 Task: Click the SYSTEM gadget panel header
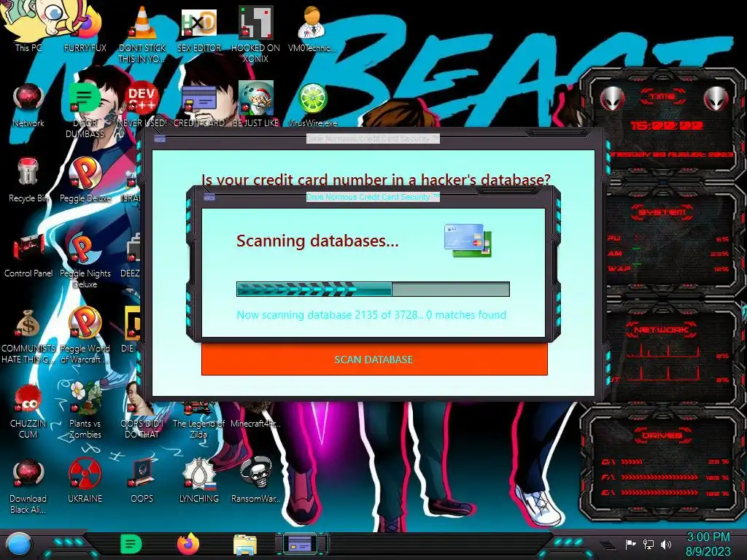(662, 212)
